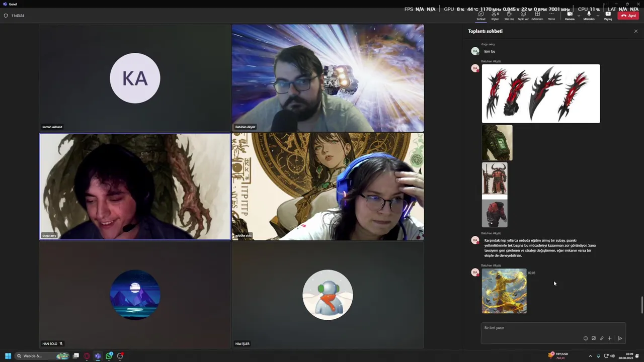Expand hidden system tray icons
The height and width of the screenshot is (362, 644).
click(590, 356)
